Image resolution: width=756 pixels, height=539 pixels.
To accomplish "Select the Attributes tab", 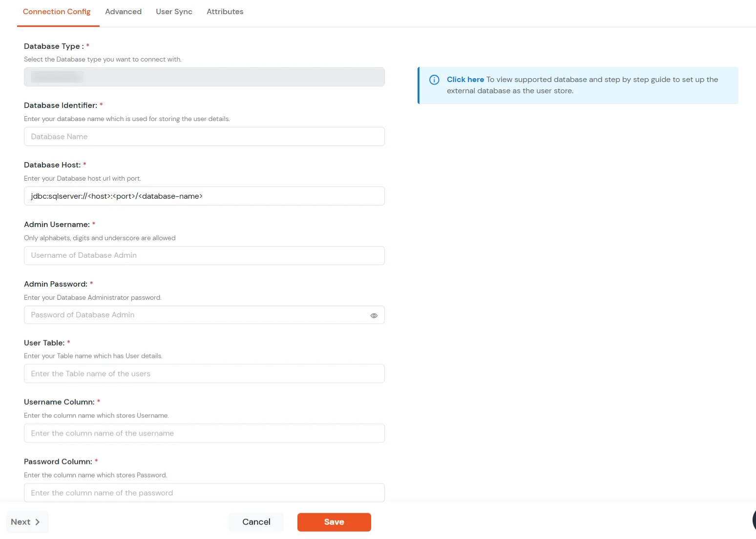I will click(225, 11).
